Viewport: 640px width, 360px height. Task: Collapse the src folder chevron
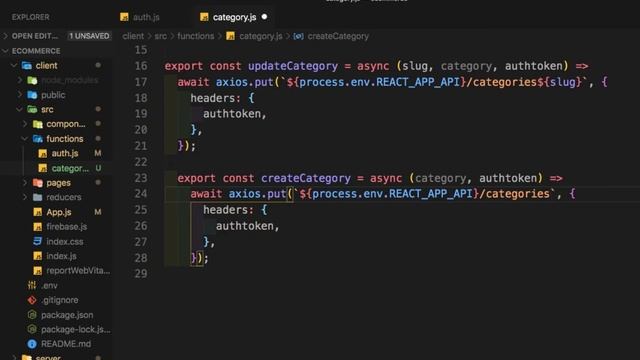tap(19, 109)
